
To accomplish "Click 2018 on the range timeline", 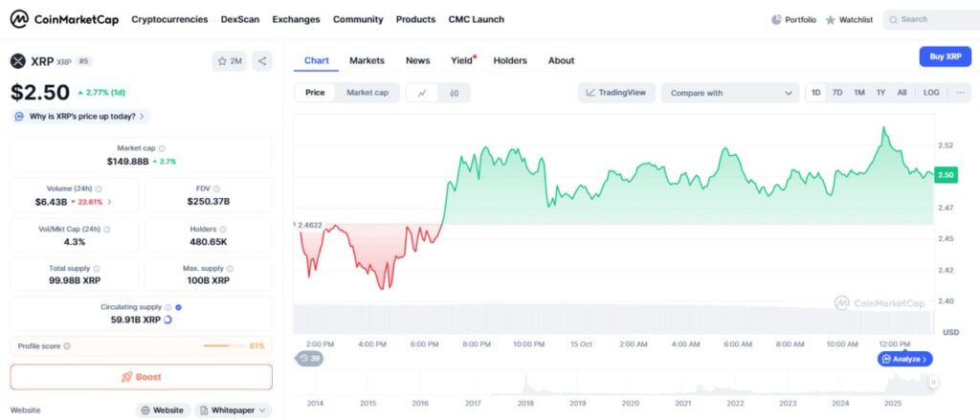I will (x=525, y=403).
